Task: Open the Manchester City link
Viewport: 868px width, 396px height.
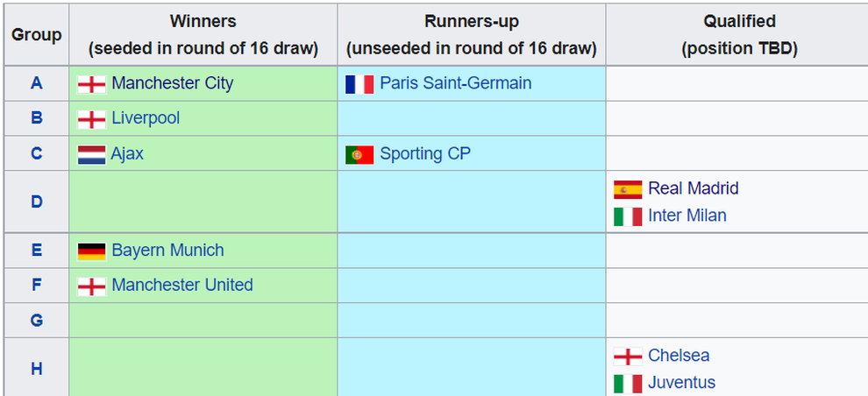Action: [x=173, y=84]
